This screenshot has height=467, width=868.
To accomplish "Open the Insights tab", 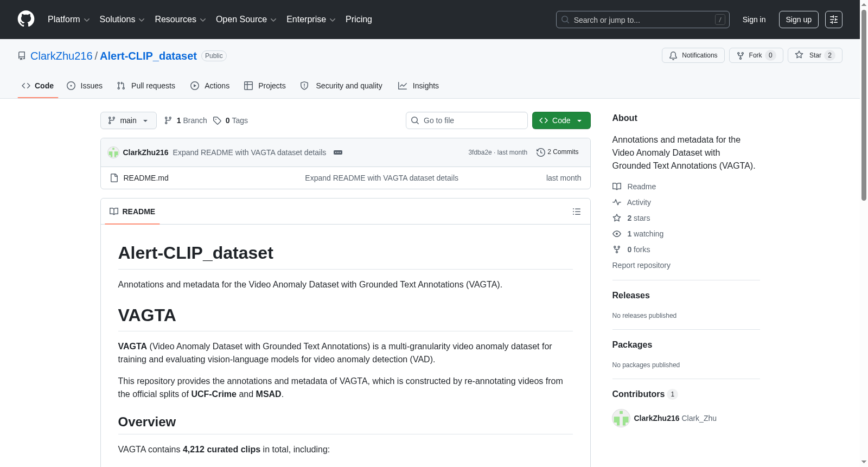I will pyautogui.click(x=418, y=86).
